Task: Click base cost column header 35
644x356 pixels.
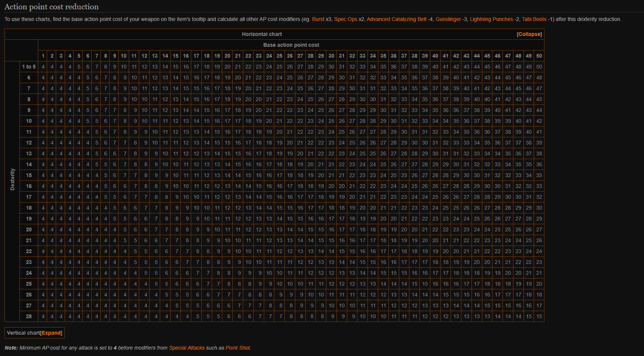Action: 383,56
